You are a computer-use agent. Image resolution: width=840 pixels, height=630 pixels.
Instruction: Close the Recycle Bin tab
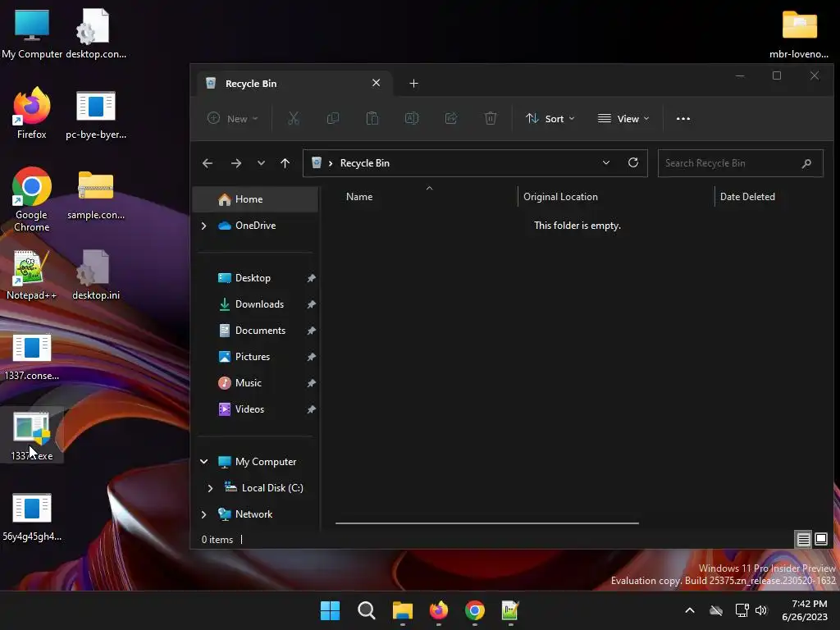[x=376, y=83]
